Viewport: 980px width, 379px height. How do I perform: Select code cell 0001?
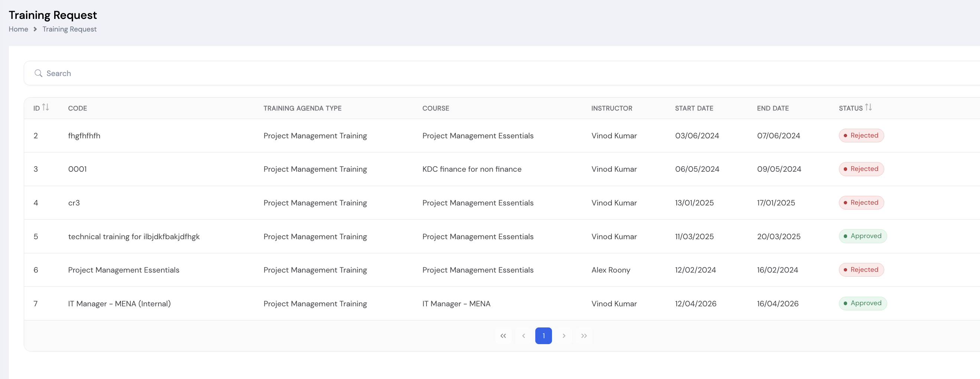77,169
